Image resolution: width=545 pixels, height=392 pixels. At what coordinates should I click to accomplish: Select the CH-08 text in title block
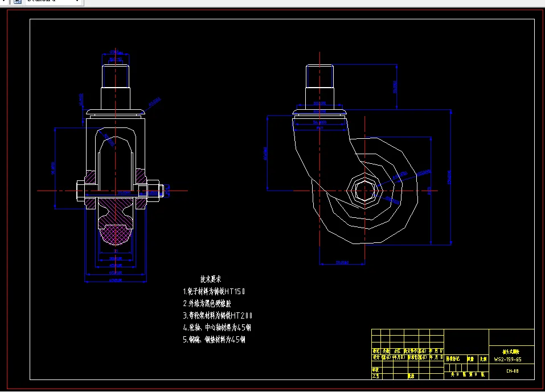[x=513, y=371]
